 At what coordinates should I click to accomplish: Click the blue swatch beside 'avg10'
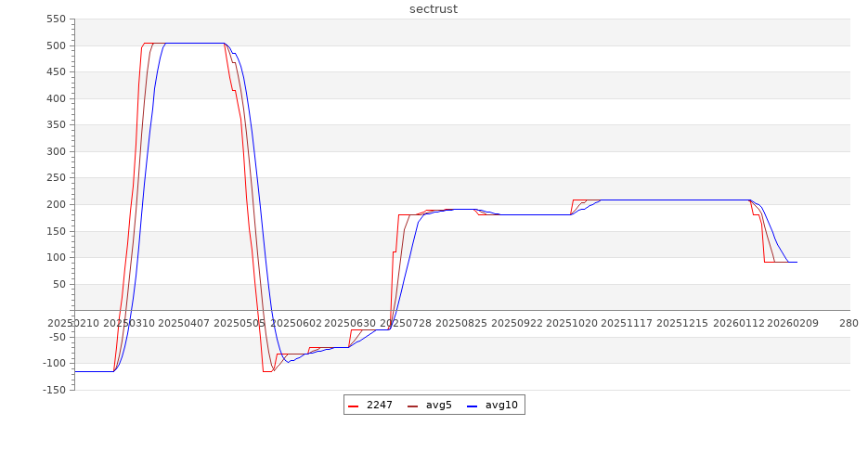(473, 406)
